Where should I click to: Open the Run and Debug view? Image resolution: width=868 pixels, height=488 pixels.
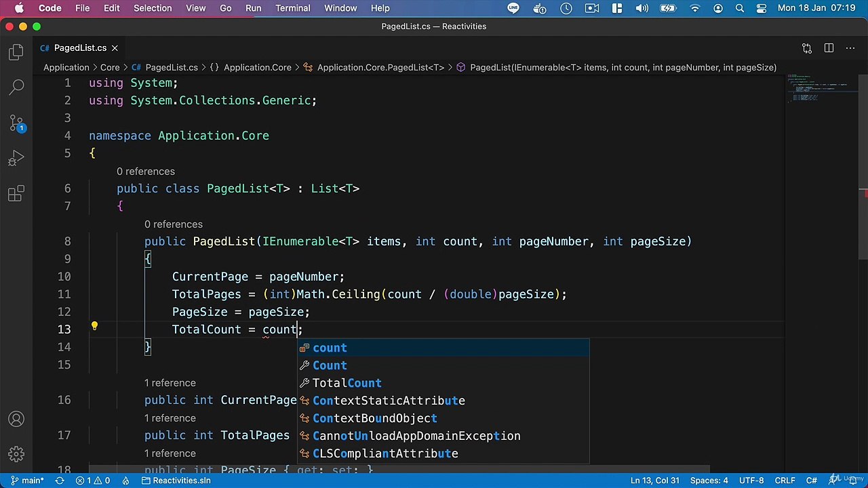16,159
